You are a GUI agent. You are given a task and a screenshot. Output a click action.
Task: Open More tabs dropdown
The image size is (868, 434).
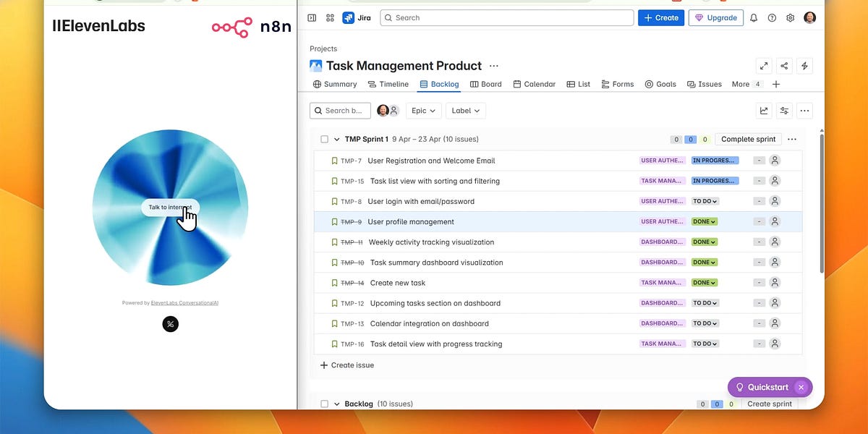coord(747,84)
